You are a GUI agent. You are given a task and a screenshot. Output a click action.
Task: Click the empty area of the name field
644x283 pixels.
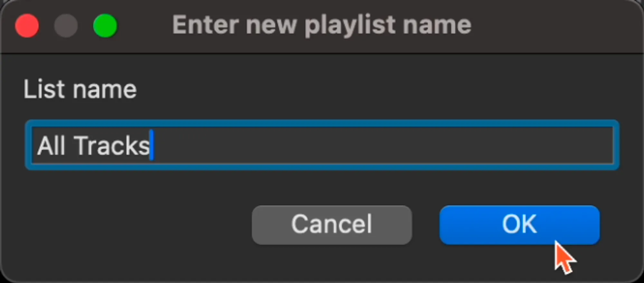coord(386,145)
